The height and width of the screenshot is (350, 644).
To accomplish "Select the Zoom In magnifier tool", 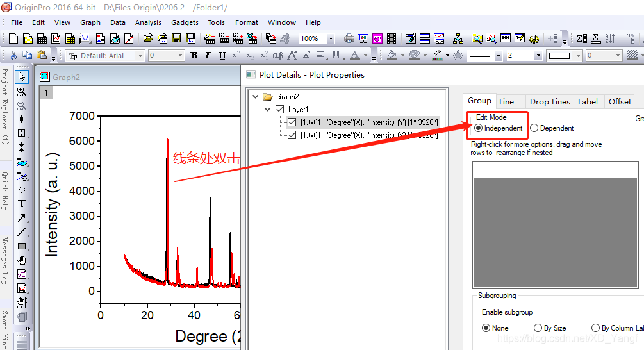I will (22, 91).
